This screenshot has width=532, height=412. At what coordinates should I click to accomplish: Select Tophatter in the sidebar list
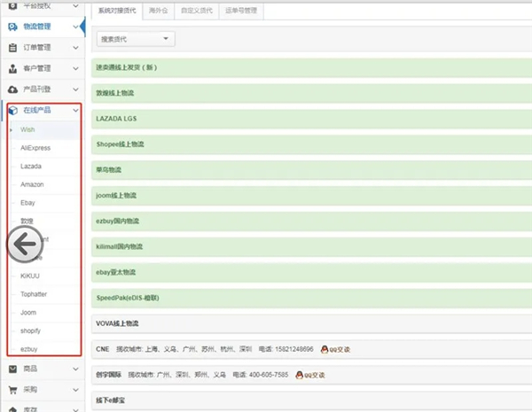(35, 294)
